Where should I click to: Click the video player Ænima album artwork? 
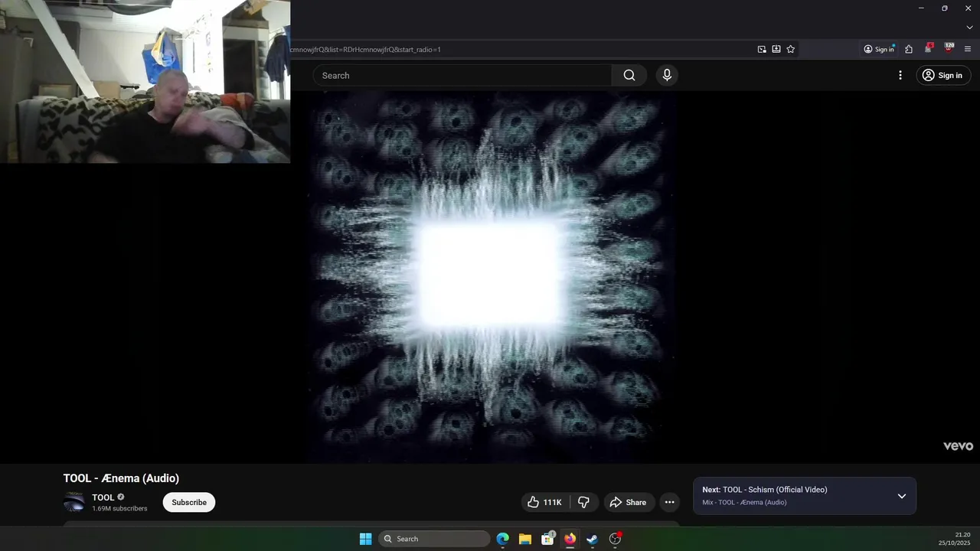tap(489, 275)
